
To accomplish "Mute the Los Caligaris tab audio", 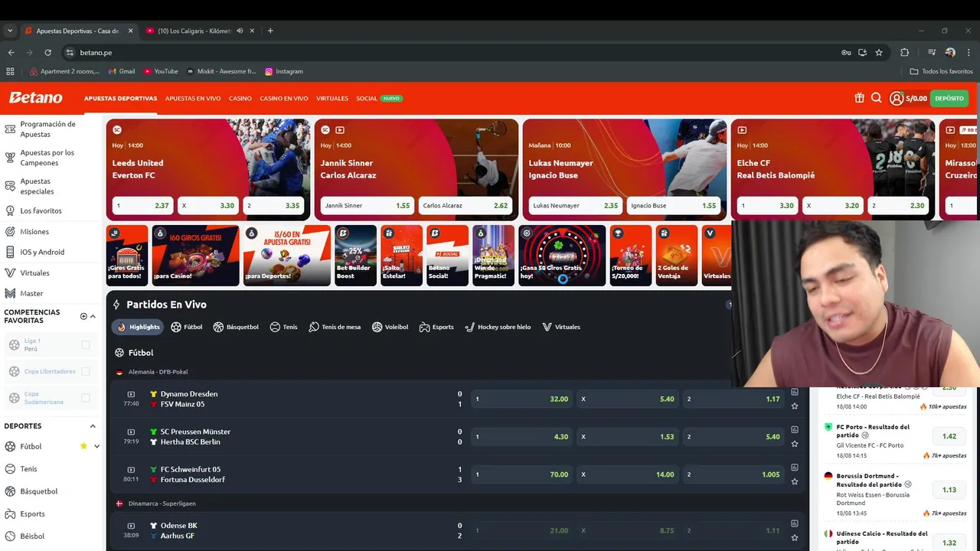I will click(240, 31).
